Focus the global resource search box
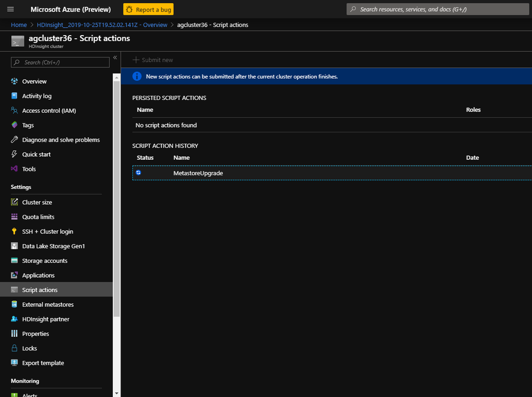The width and height of the screenshot is (532, 397). (x=438, y=9)
